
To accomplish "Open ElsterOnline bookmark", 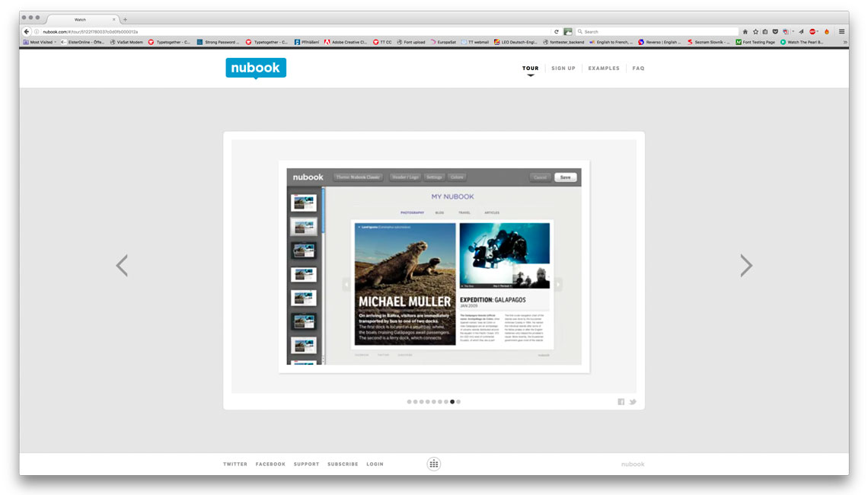I will pyautogui.click(x=82, y=42).
